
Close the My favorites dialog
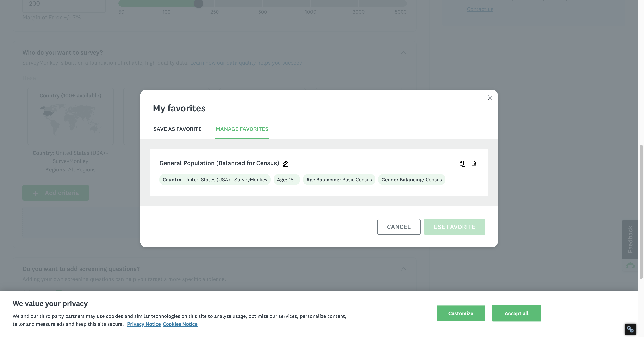(490, 98)
